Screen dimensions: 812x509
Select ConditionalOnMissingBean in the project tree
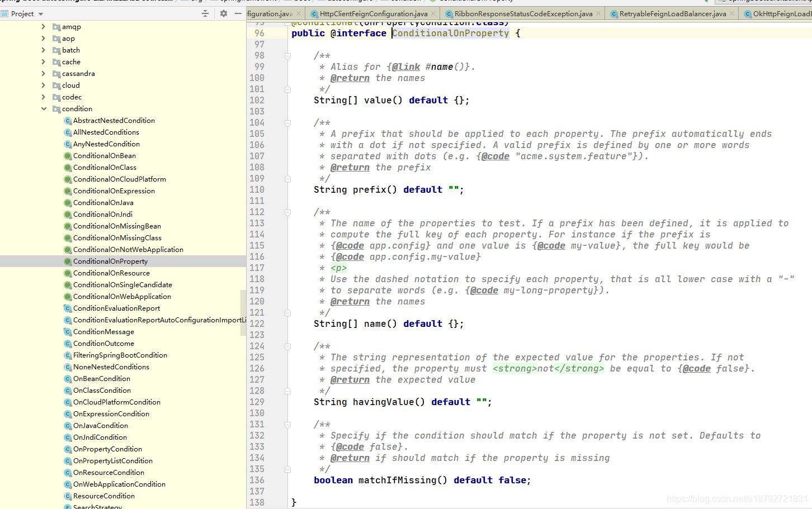click(117, 226)
